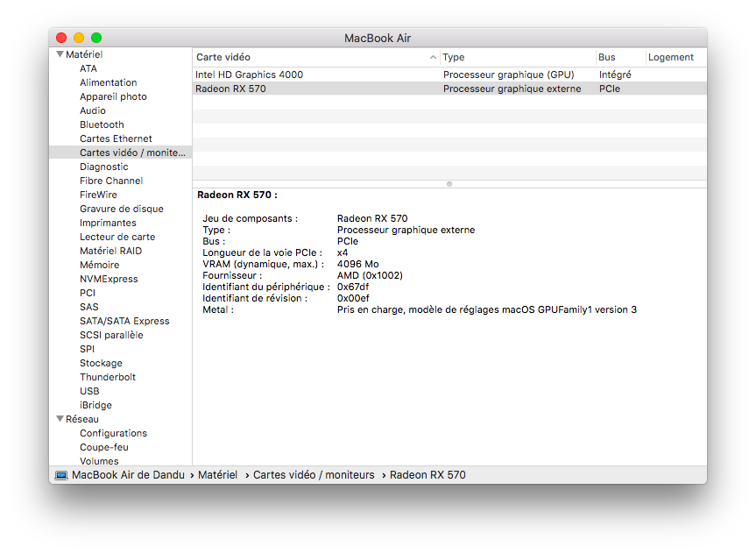Open SATA/SATA Express section
756x554 pixels.
click(x=124, y=321)
